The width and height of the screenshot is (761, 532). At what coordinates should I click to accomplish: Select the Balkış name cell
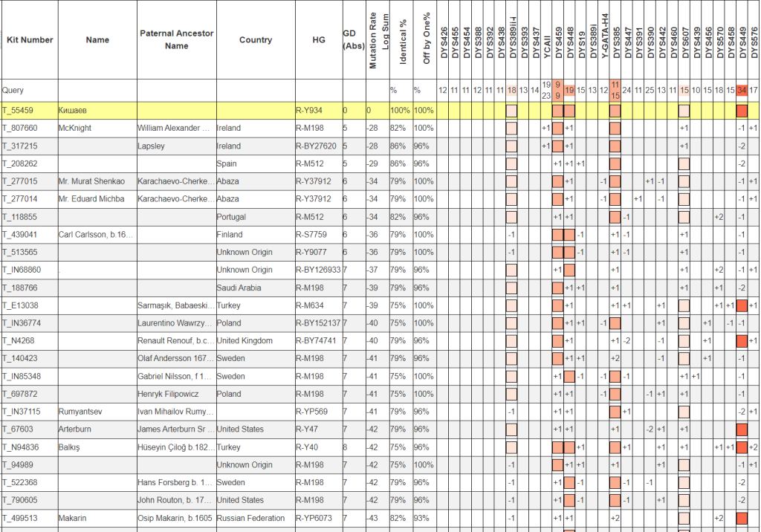(x=71, y=447)
